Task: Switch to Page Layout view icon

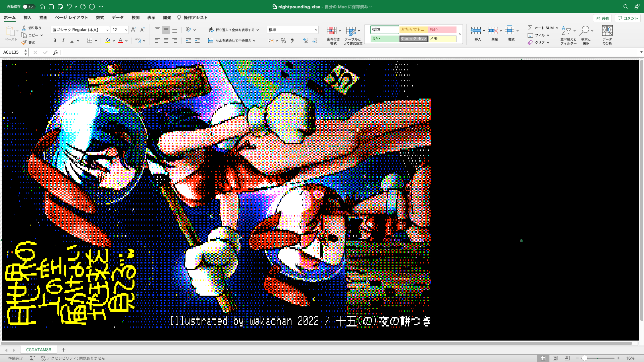Action: click(555, 358)
